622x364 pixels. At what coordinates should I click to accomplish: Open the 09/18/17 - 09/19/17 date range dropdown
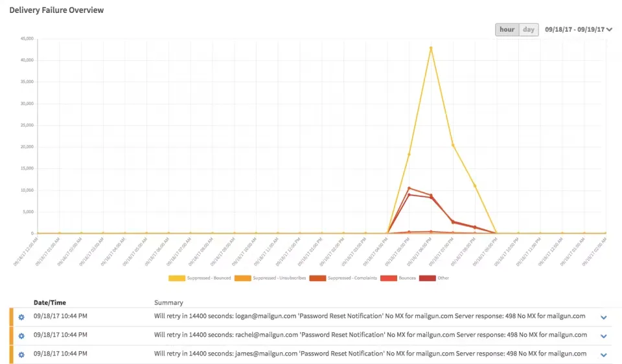579,30
